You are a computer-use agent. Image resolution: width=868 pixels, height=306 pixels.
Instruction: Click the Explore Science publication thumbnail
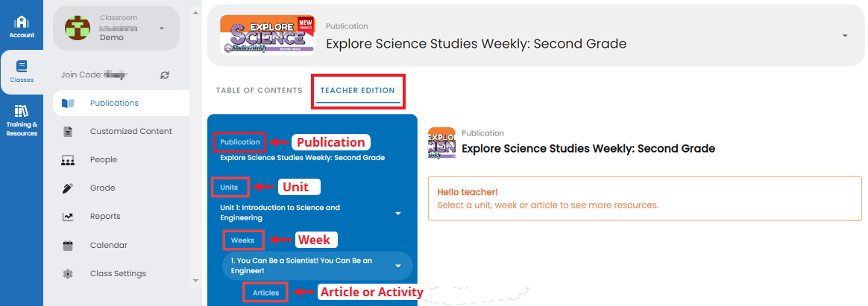click(268, 35)
